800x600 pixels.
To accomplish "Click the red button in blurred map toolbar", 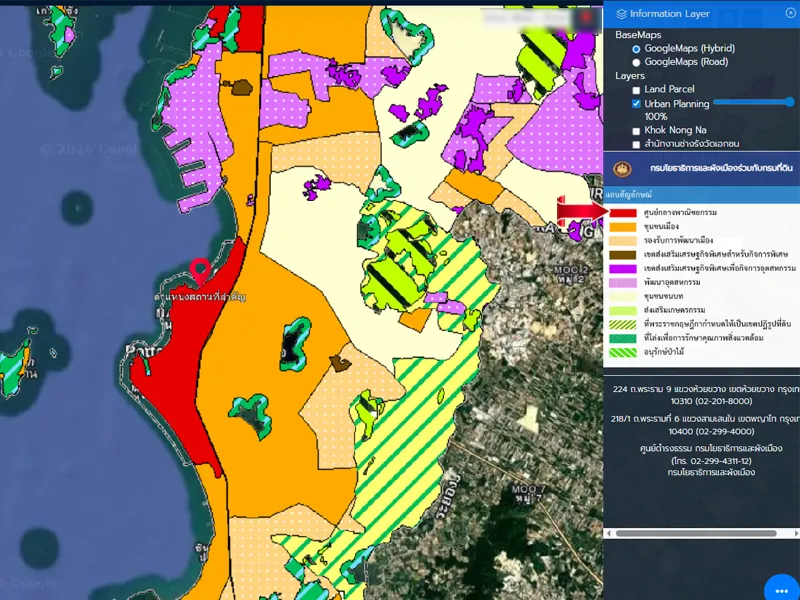I will (x=586, y=17).
